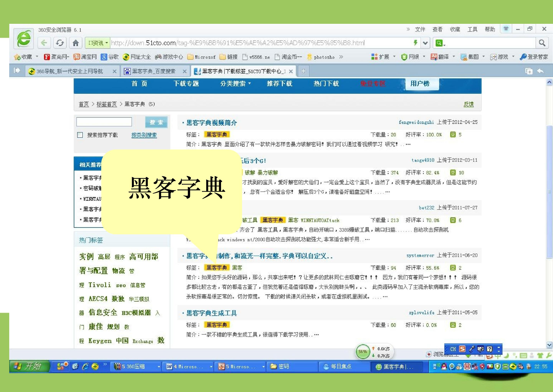Image resolution: width=553 pixels, height=392 pixels.
Task: Click the 56% acceleration ball
Action: (363, 352)
